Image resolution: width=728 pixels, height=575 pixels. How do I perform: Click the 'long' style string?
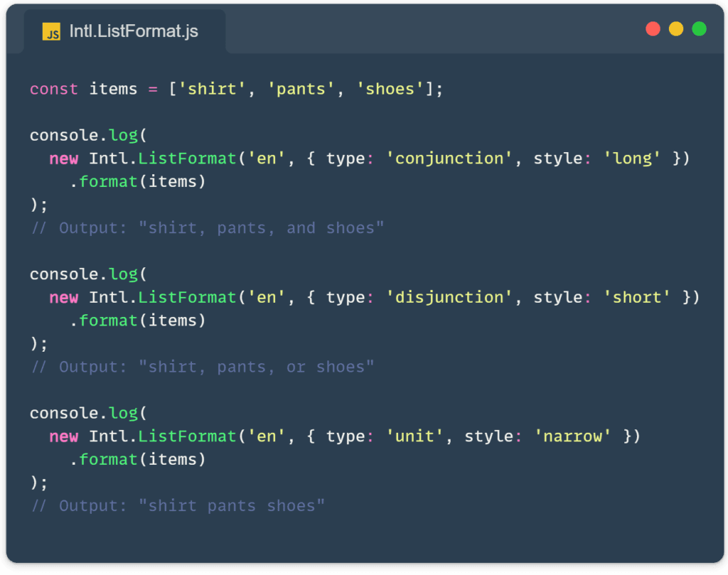(631, 158)
